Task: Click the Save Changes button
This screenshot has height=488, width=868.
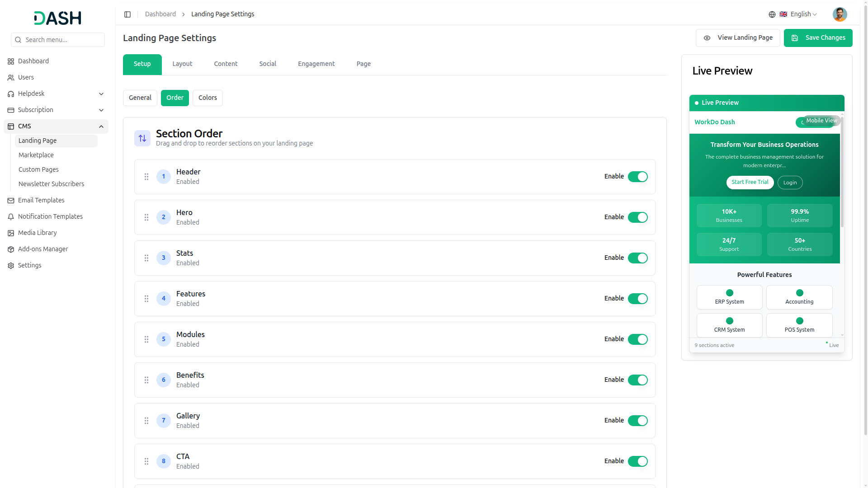Action: click(818, 38)
